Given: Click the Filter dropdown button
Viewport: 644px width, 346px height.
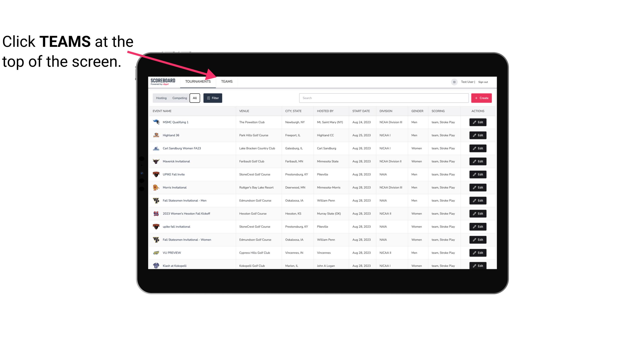Looking at the screenshot, I should point(213,98).
